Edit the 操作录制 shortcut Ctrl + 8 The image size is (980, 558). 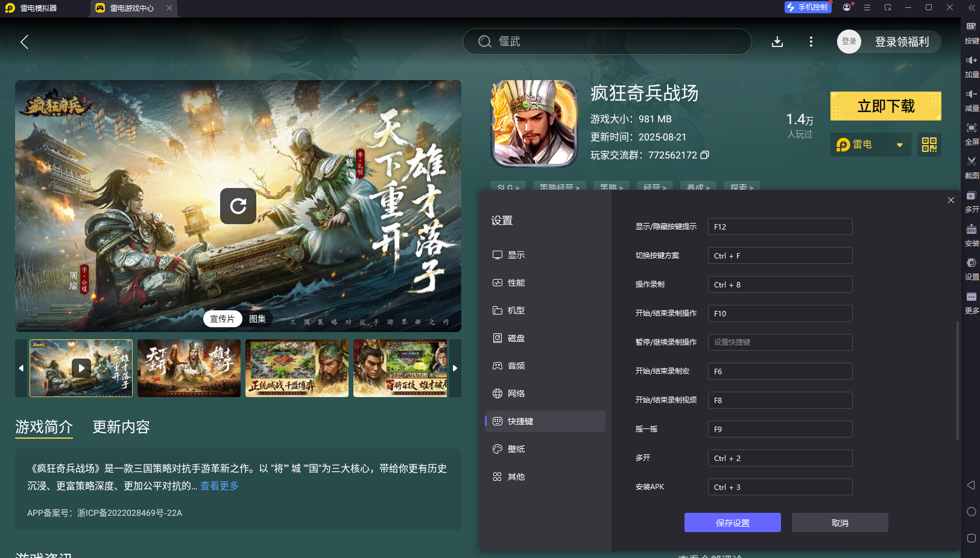tap(780, 284)
